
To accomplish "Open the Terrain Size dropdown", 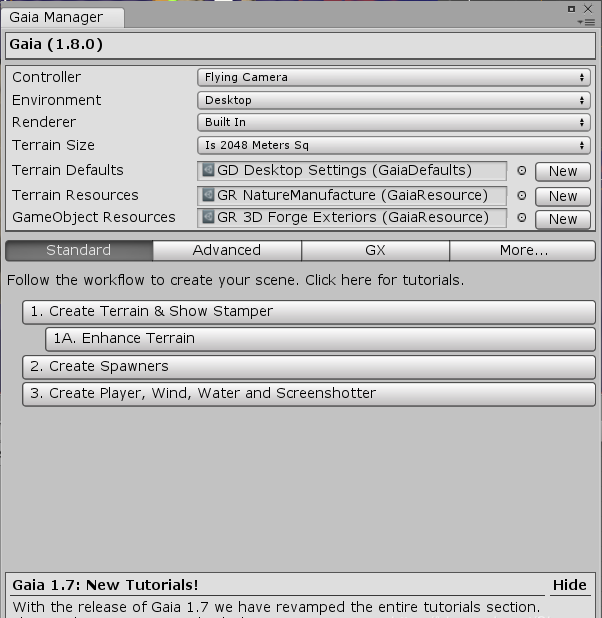I will point(393,145).
